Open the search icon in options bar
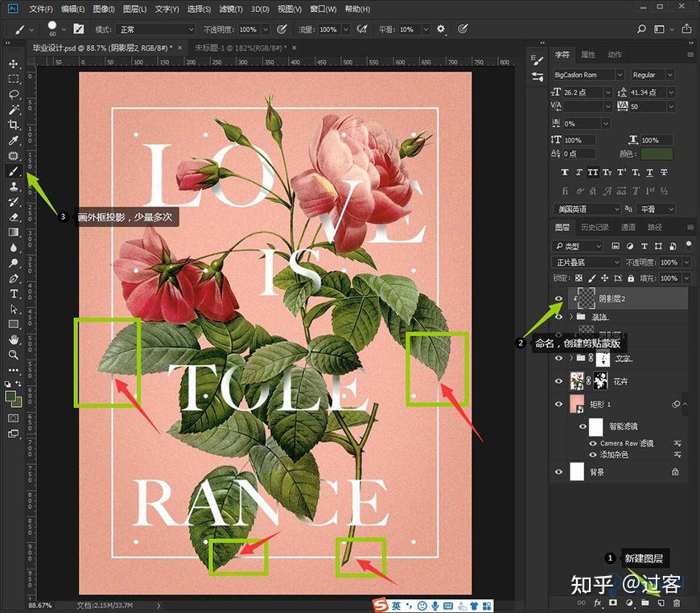 [x=641, y=29]
